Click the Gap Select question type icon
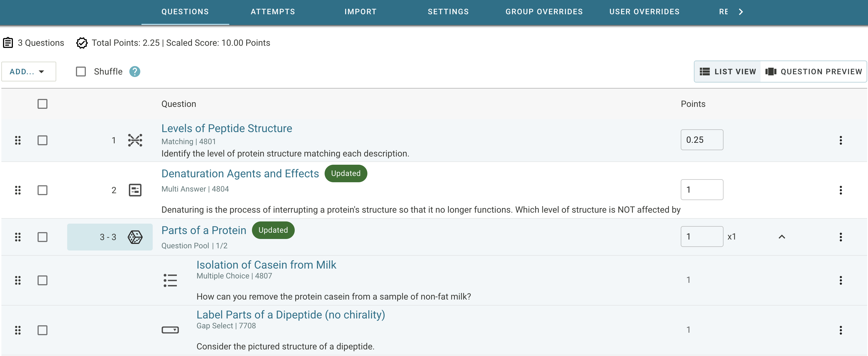The height and width of the screenshot is (356, 868). [170, 330]
